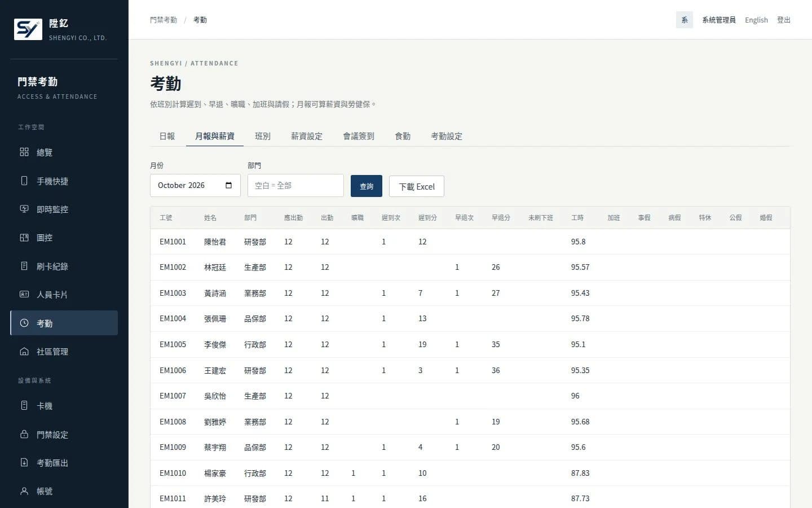Viewport: 812px width, 508px height.
Task: Click the 系統管理員 user name
Action: [x=719, y=20]
